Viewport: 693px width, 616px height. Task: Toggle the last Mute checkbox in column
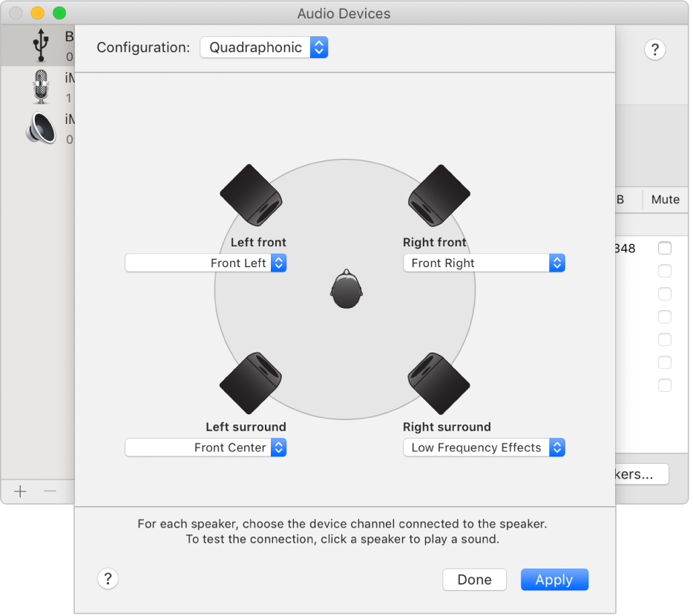(665, 385)
